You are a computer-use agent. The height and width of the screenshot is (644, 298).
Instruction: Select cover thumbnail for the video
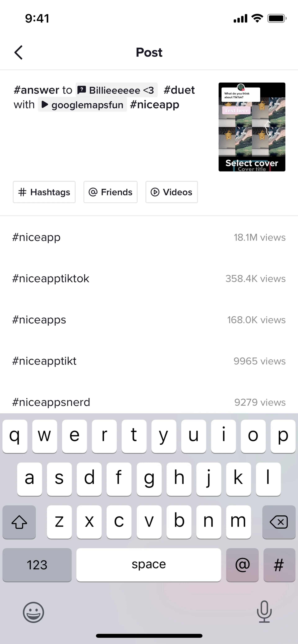[x=252, y=127]
